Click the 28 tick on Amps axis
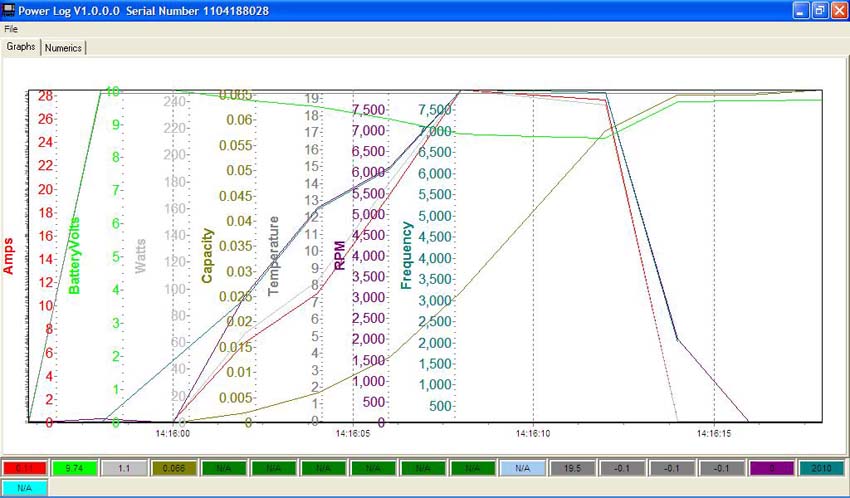The height and width of the screenshot is (498, 850). click(x=45, y=96)
